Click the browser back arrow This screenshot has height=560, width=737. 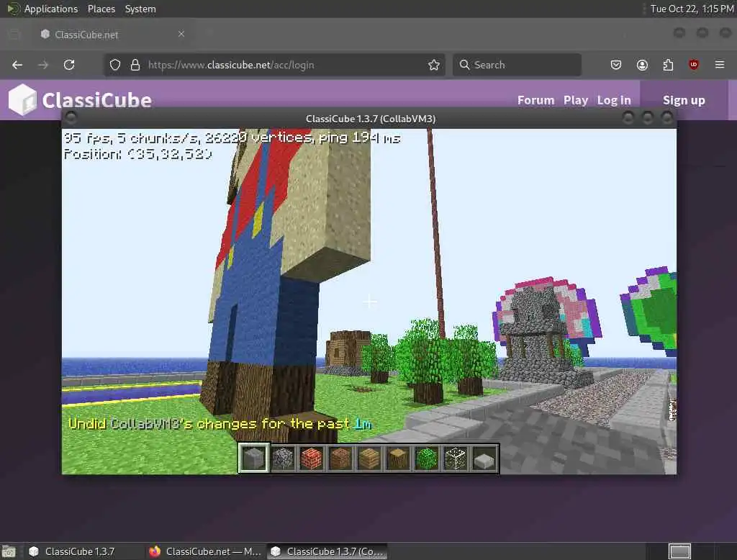coord(17,65)
